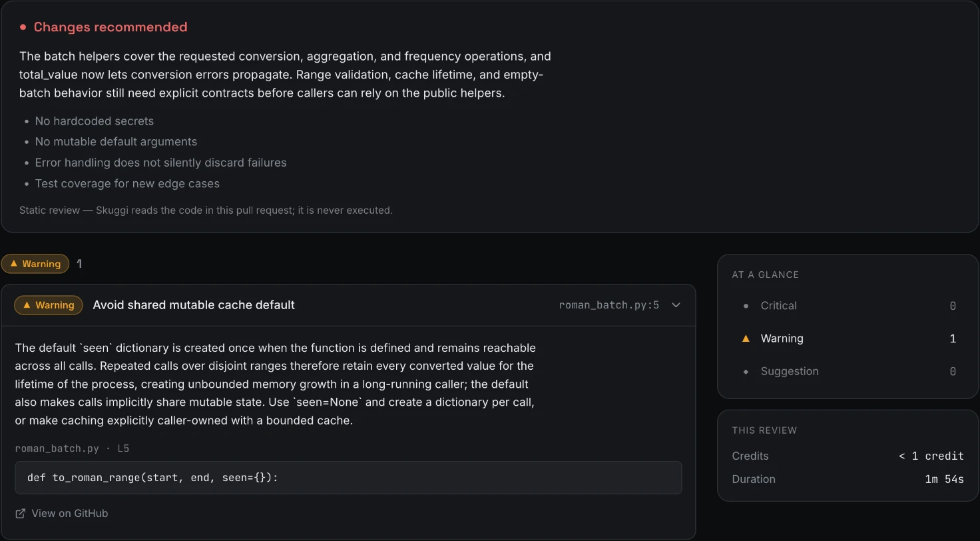The width and height of the screenshot is (980, 541).
Task: Click the external link icon beside View on GitHub
Action: pyautogui.click(x=21, y=513)
